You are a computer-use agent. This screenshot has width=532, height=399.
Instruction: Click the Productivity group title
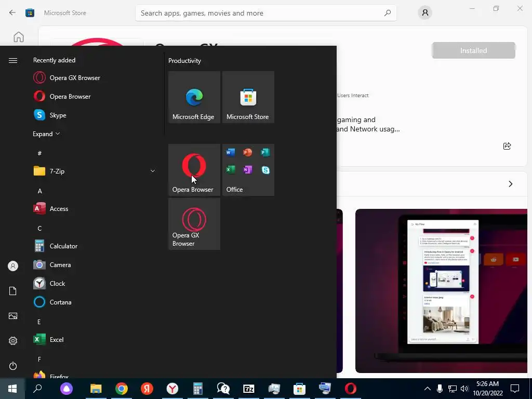tap(184, 61)
